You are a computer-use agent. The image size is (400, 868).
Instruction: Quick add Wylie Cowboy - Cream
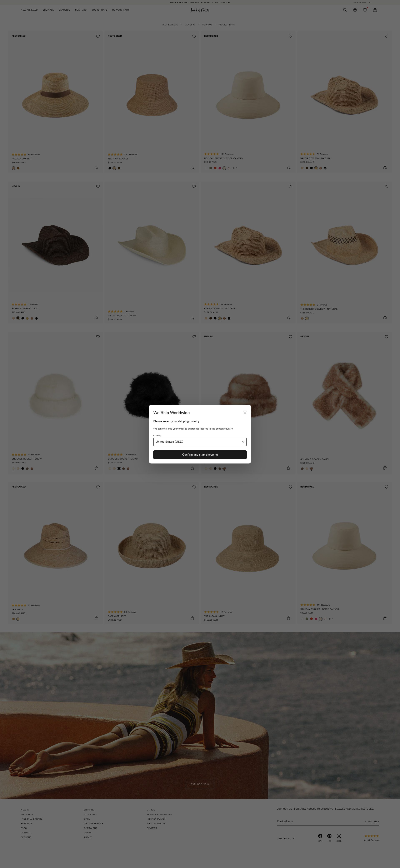coord(192,318)
